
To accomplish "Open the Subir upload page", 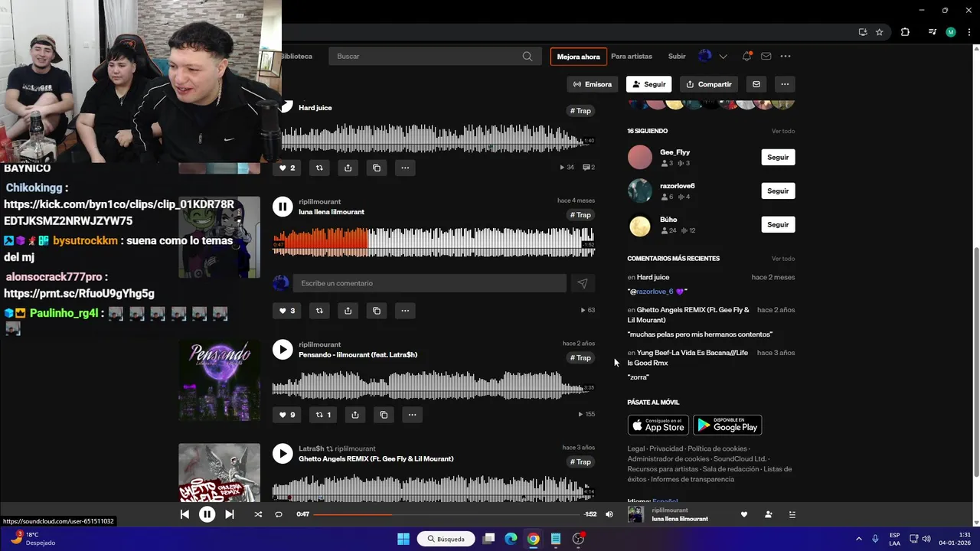I will click(677, 57).
